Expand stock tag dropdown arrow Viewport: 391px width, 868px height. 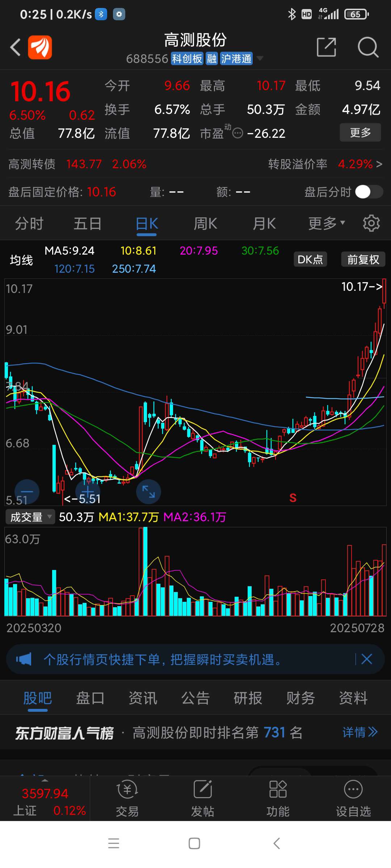pyautogui.click(x=260, y=58)
